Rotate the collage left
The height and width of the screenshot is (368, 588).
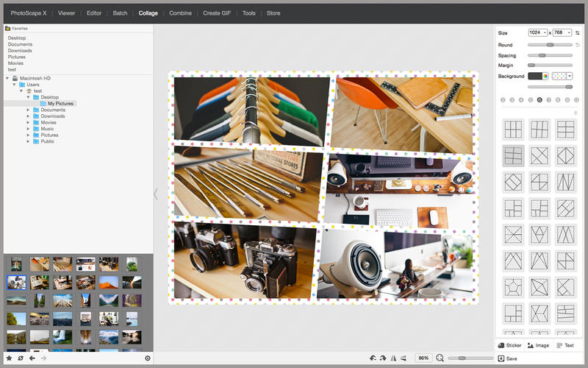coord(373,358)
